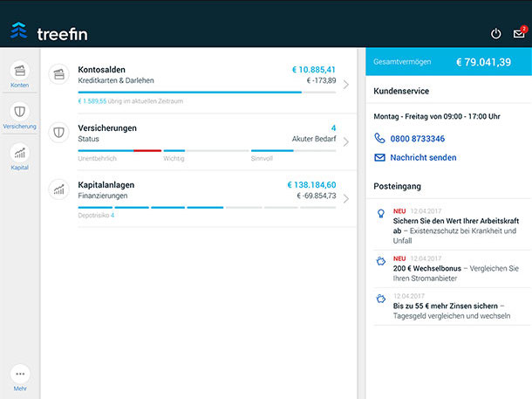Click the Mehr three-dots button
532x399 pixels.
pos(20,374)
